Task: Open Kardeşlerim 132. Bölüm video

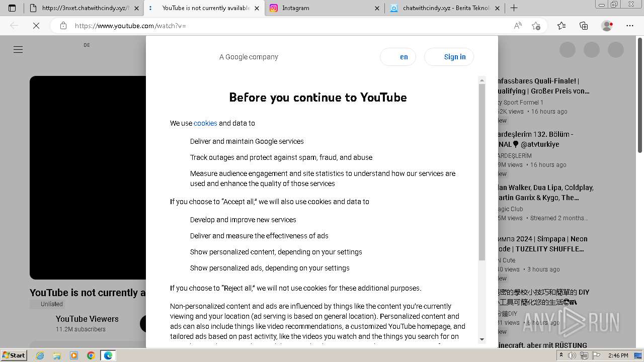Action: click(x=535, y=139)
